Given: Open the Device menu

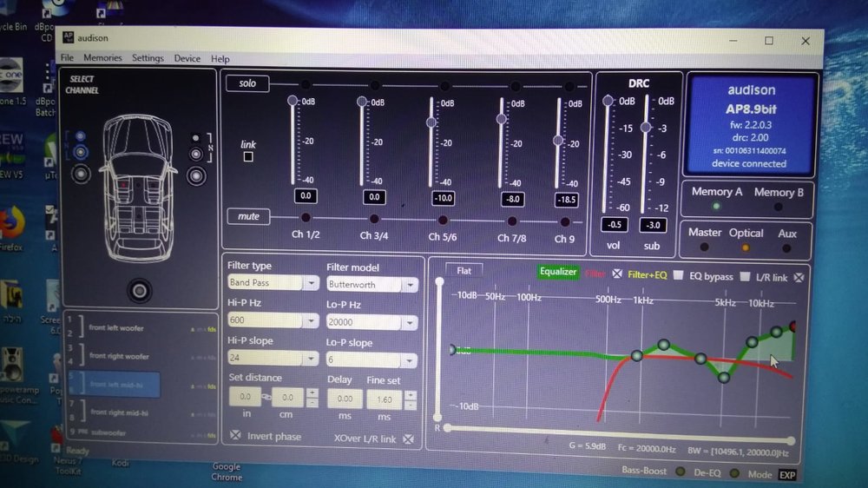Looking at the screenshot, I should [x=187, y=59].
